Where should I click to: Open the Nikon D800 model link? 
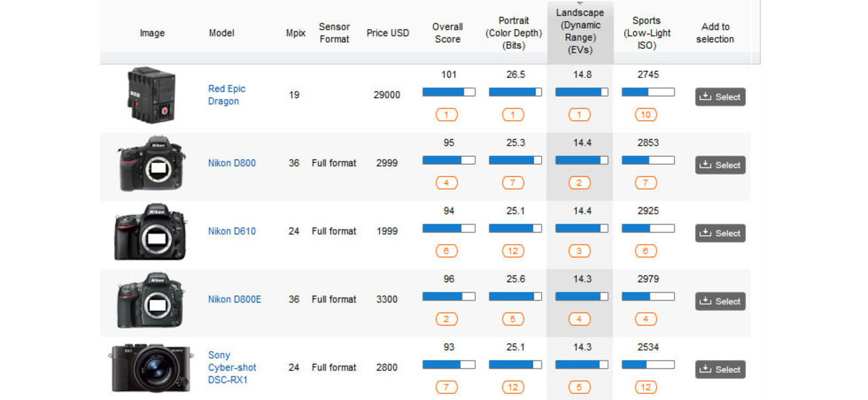coord(232,163)
